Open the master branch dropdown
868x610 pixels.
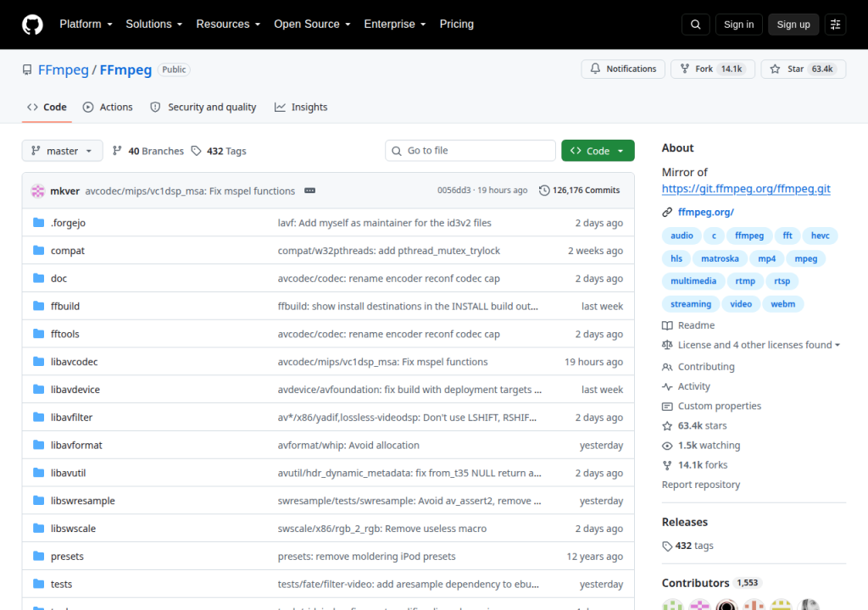tap(63, 151)
